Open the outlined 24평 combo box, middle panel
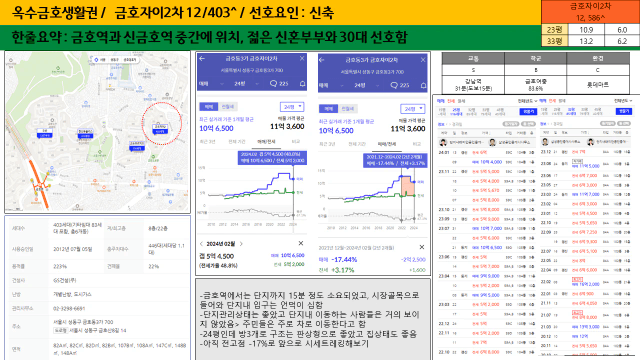Viewport: 640px width, 360px height. 413,109
